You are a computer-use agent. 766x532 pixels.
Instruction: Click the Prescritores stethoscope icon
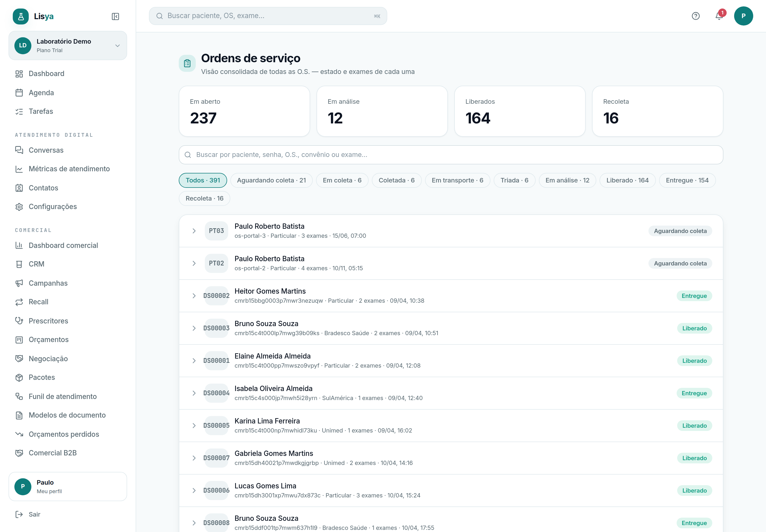tap(19, 321)
